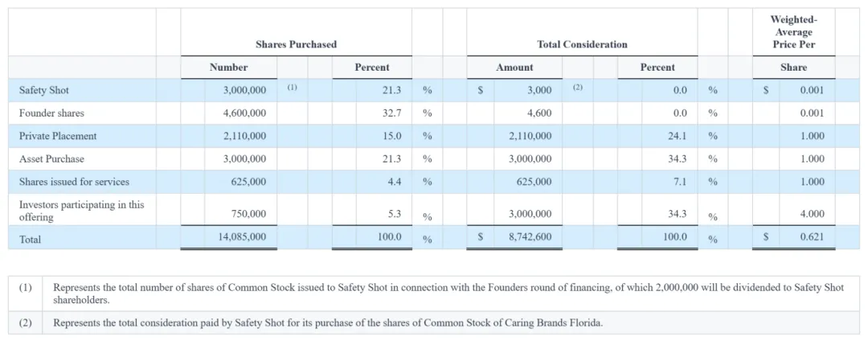This screenshot has height=345, width=868.
Task: Select the 4.000 price per share cell
Action: (812, 214)
